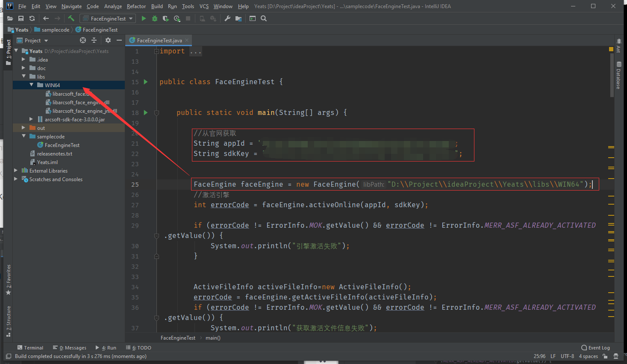Collapse the libs folder arrow
The image size is (627, 364).
pos(24,76)
